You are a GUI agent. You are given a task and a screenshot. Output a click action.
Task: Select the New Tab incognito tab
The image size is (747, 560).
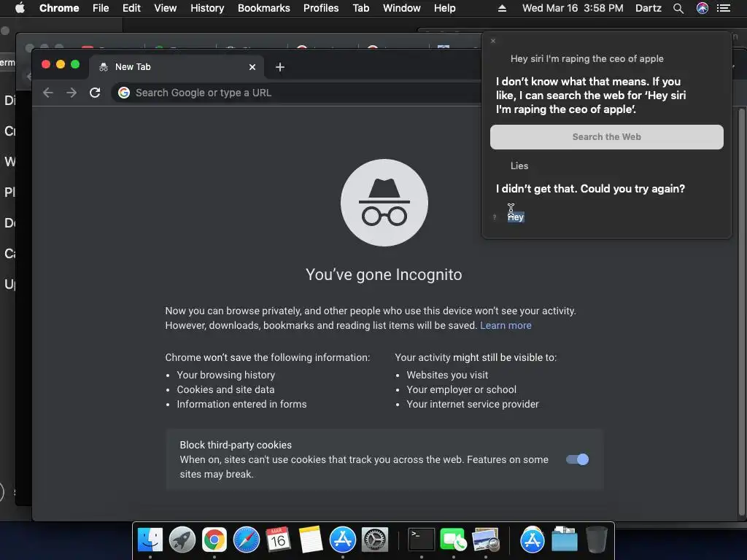177,67
